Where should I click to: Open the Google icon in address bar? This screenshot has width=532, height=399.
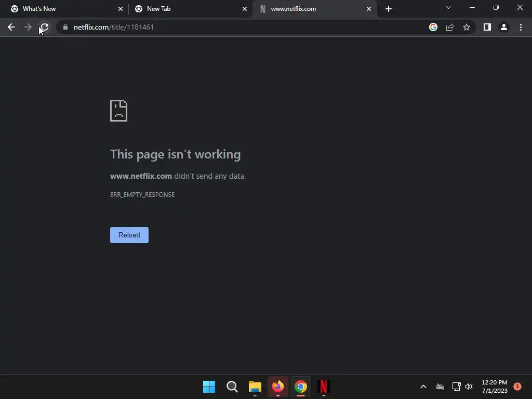pos(433,27)
